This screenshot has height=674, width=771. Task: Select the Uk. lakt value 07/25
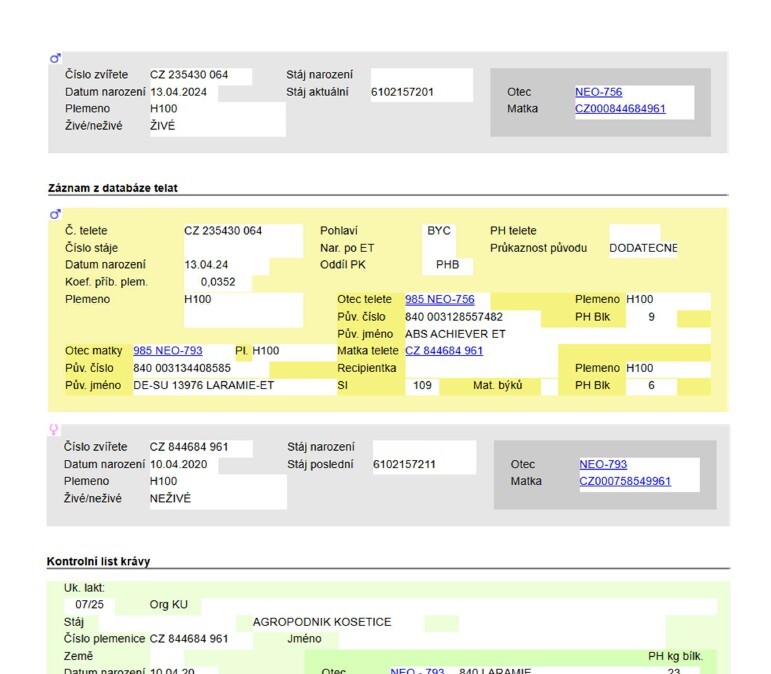click(x=89, y=604)
